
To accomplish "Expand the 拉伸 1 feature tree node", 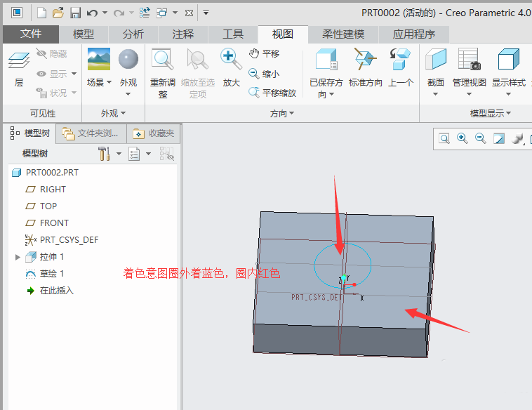I will coord(18,257).
